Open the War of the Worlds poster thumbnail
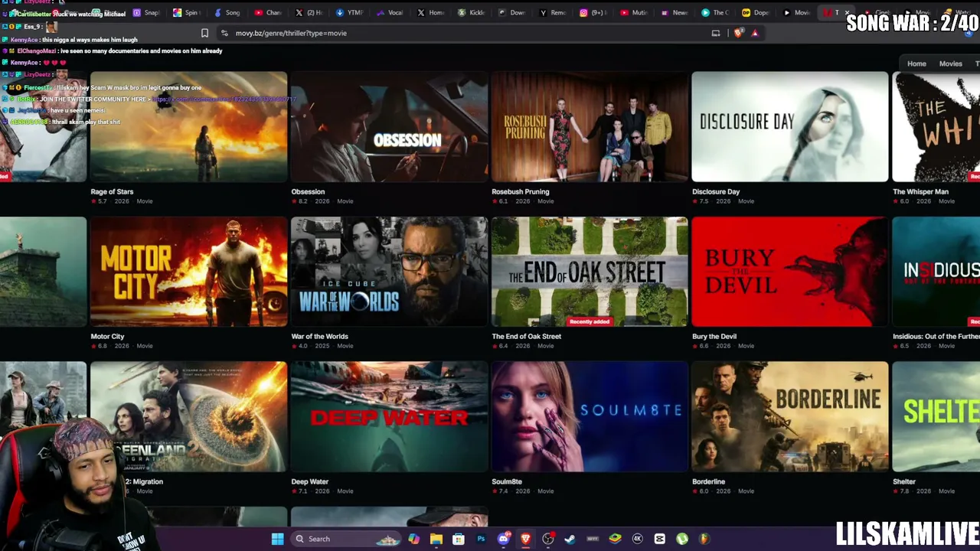 pos(389,272)
